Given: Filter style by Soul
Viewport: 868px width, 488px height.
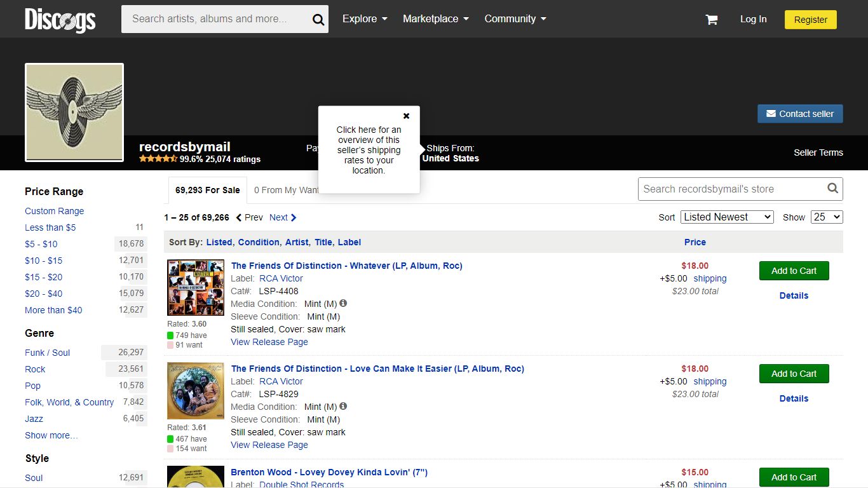Looking at the screenshot, I should 34,478.
